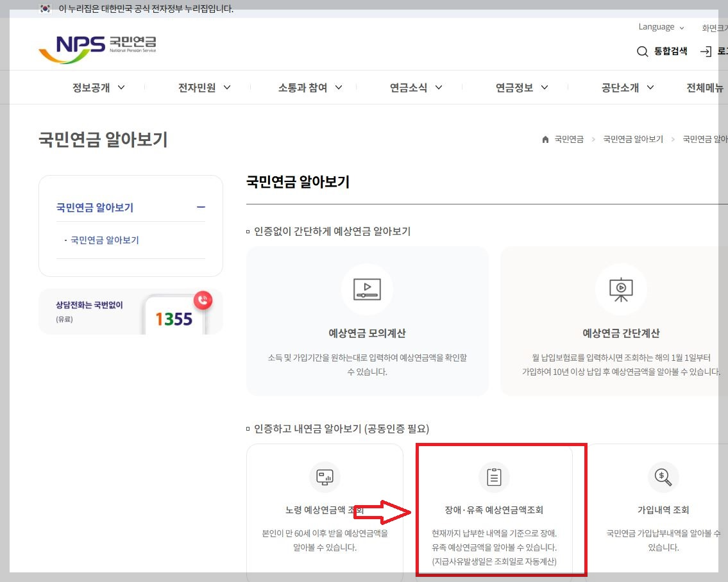Open 예상연금 간단계산 card title
728x582 pixels.
[x=621, y=333]
